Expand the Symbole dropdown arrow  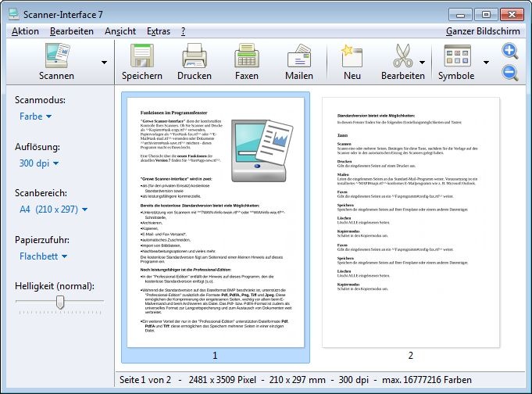pyautogui.click(x=486, y=63)
